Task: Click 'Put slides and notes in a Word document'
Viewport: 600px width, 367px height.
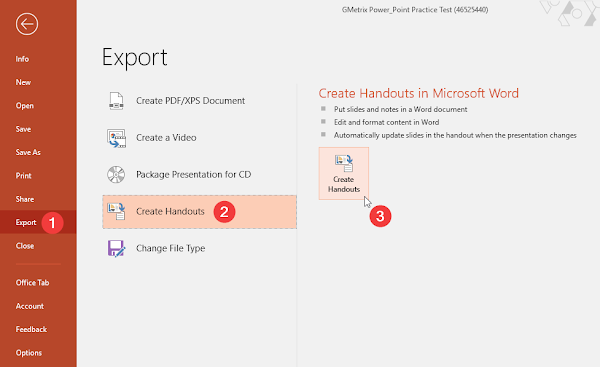Action: 401,109
